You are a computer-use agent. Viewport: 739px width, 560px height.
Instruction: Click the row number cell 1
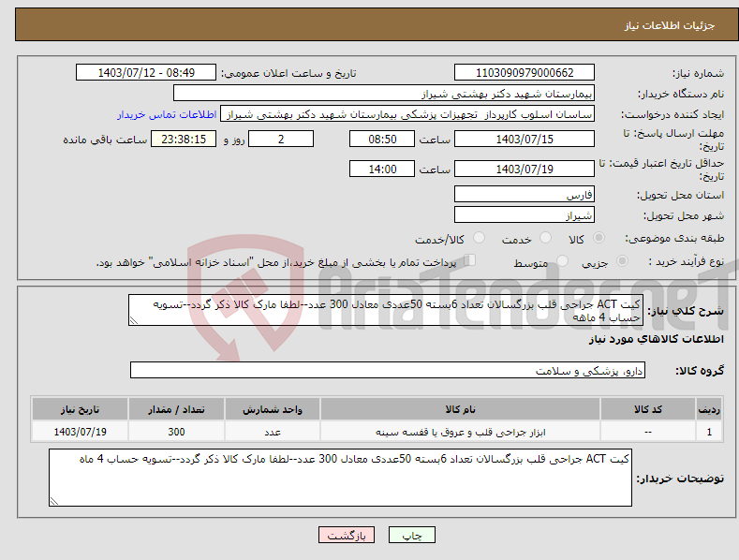coord(709,432)
